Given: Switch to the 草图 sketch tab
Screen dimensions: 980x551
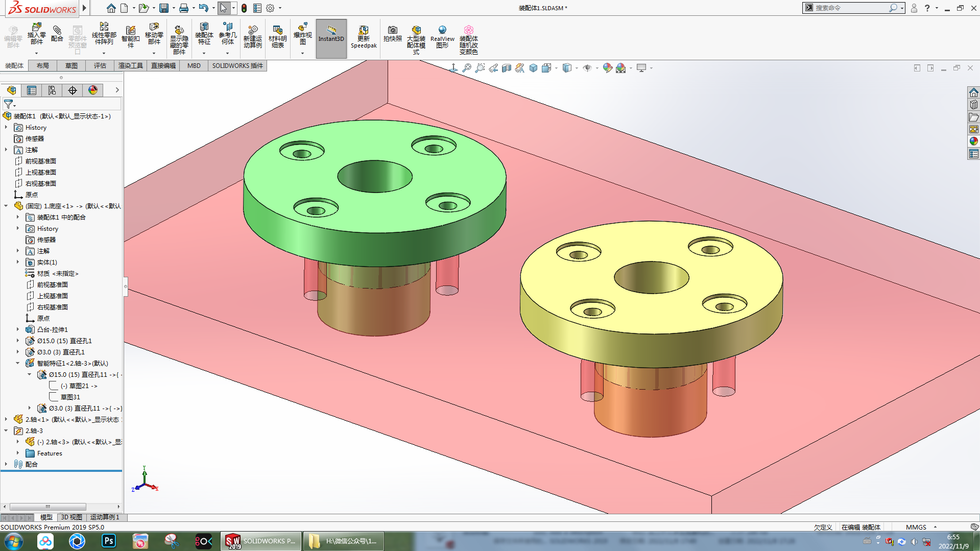Looking at the screenshot, I should point(71,65).
